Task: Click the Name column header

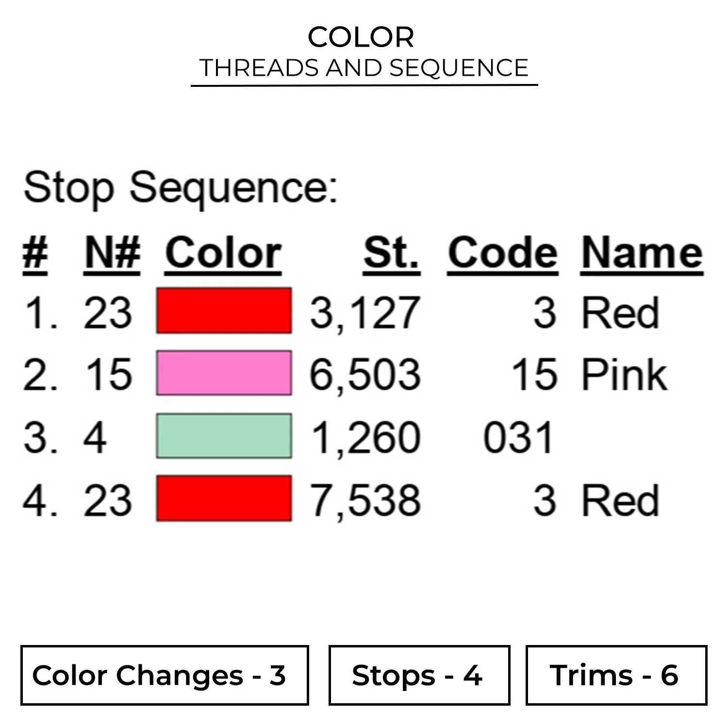Action: click(x=642, y=253)
